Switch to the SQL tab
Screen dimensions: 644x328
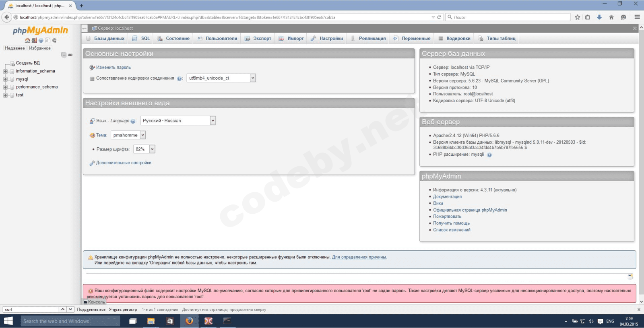(x=141, y=39)
